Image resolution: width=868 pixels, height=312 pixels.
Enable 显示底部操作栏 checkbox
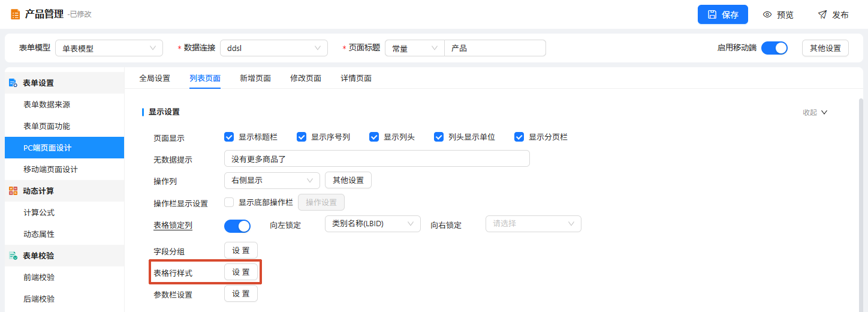(x=229, y=202)
